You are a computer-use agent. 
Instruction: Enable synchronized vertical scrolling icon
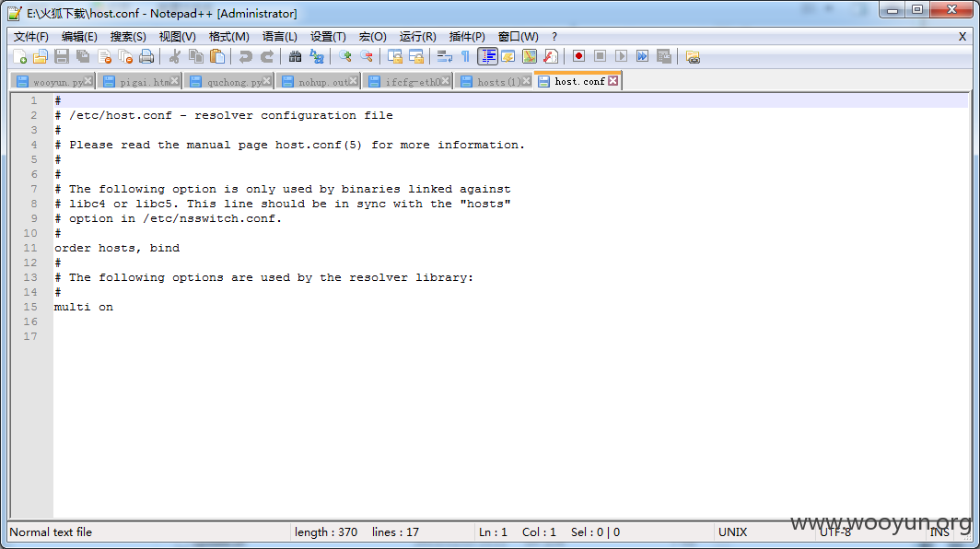point(394,57)
